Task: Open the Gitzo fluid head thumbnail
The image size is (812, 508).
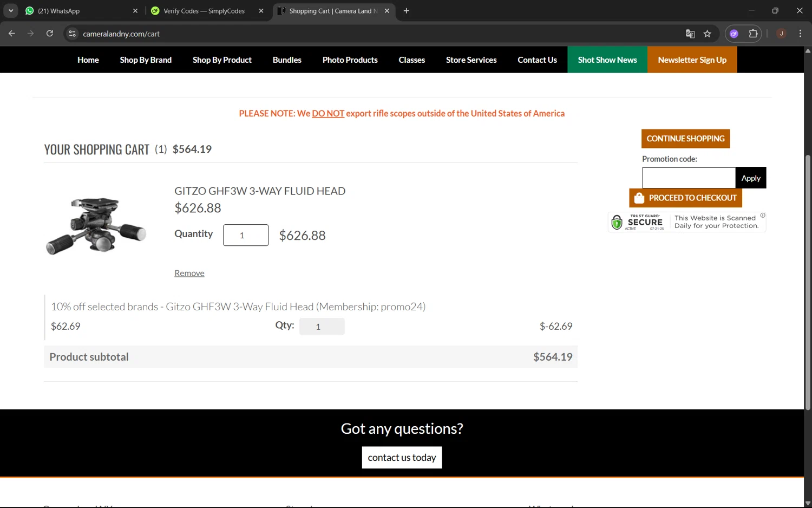Action: tap(96, 225)
